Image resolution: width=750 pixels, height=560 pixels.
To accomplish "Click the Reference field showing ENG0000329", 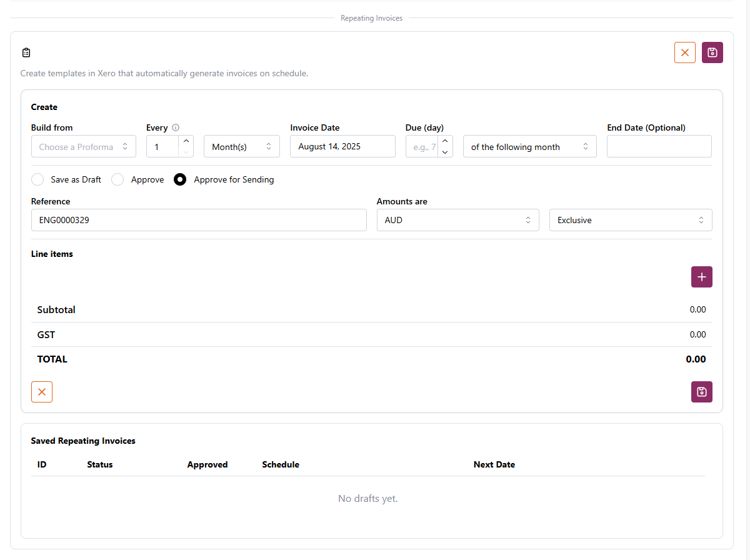I will [x=198, y=220].
